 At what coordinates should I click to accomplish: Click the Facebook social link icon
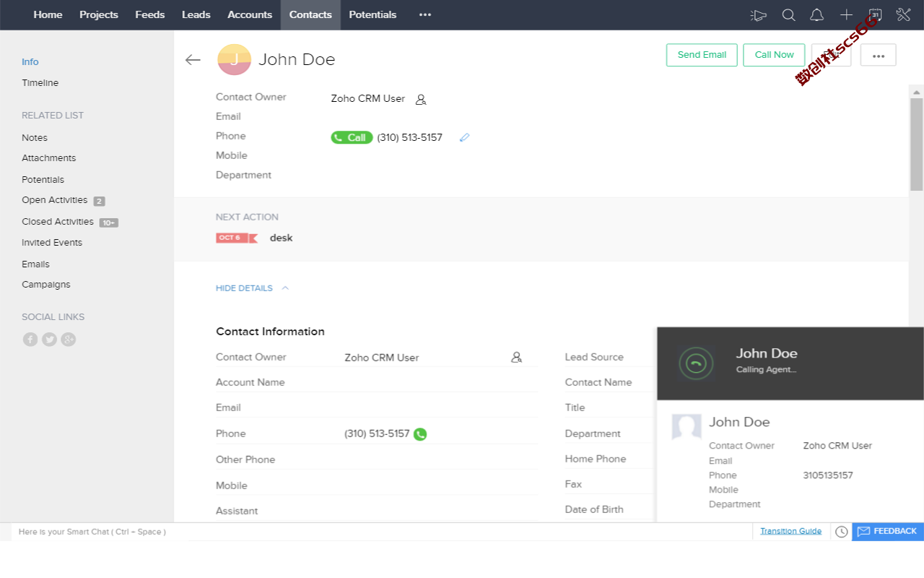30,340
